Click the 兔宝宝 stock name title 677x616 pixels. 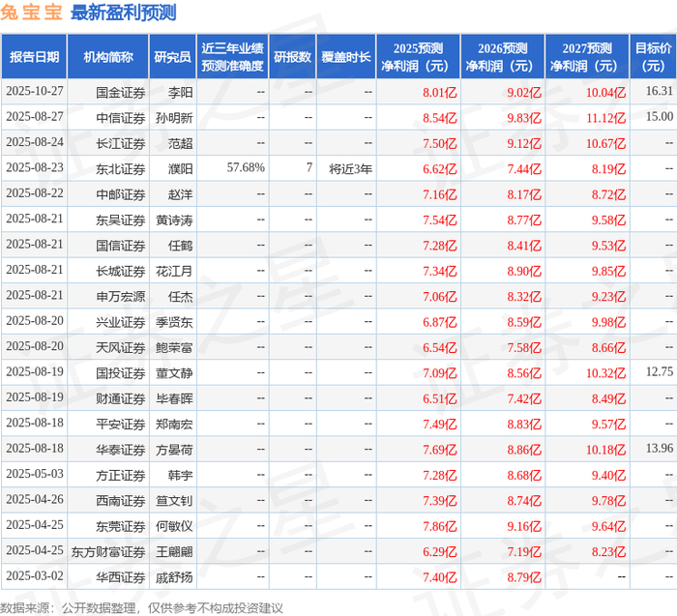[32, 12]
